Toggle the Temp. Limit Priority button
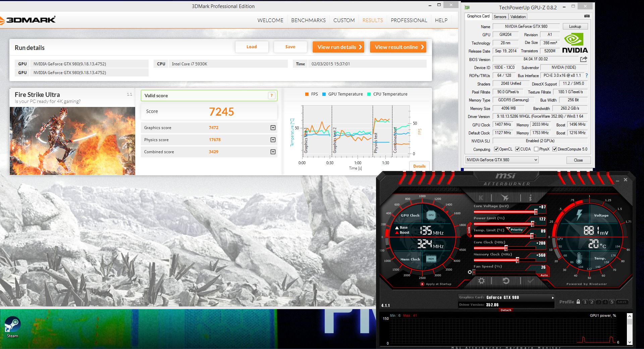 516,230
